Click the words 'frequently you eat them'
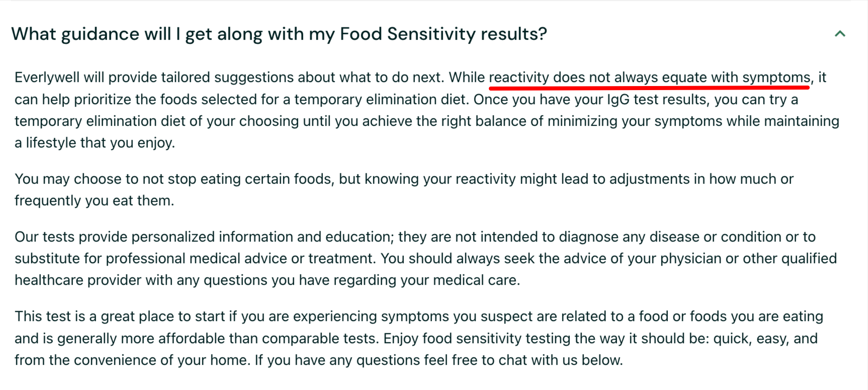The height and width of the screenshot is (390, 868). click(x=94, y=201)
